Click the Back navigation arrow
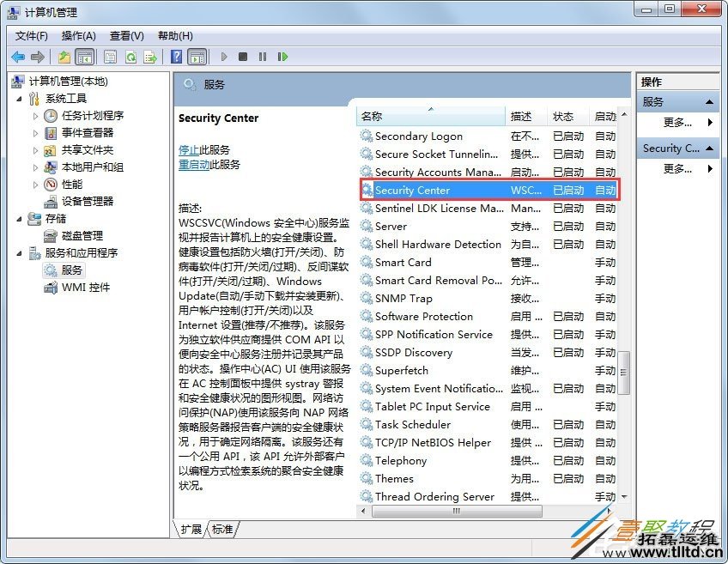Viewport: 728px width, 564px height. click(x=17, y=57)
